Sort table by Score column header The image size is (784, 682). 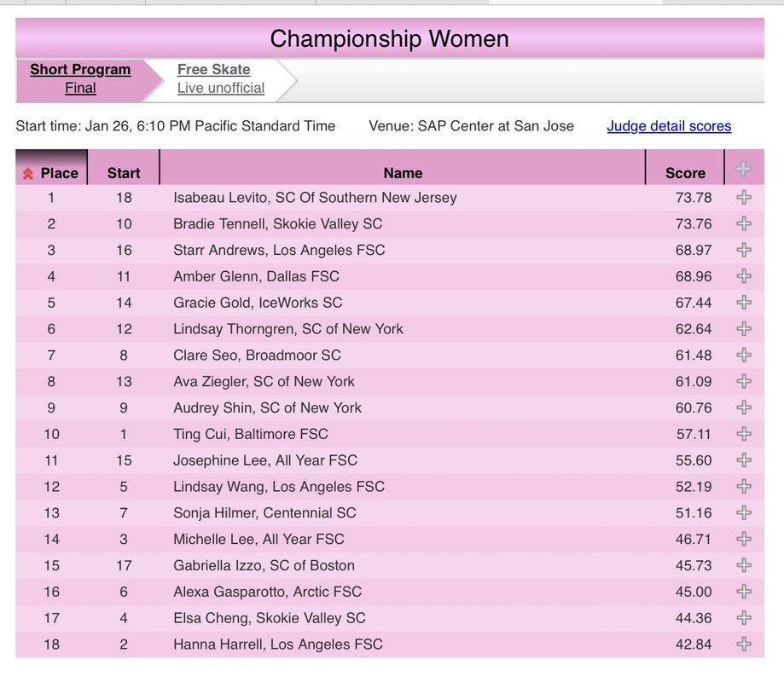(x=685, y=173)
